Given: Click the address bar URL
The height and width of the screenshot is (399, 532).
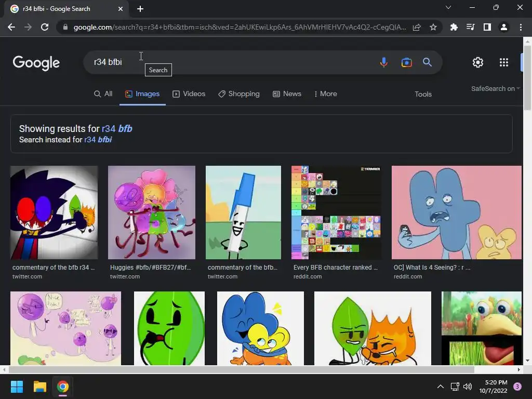Looking at the screenshot, I should (240, 27).
